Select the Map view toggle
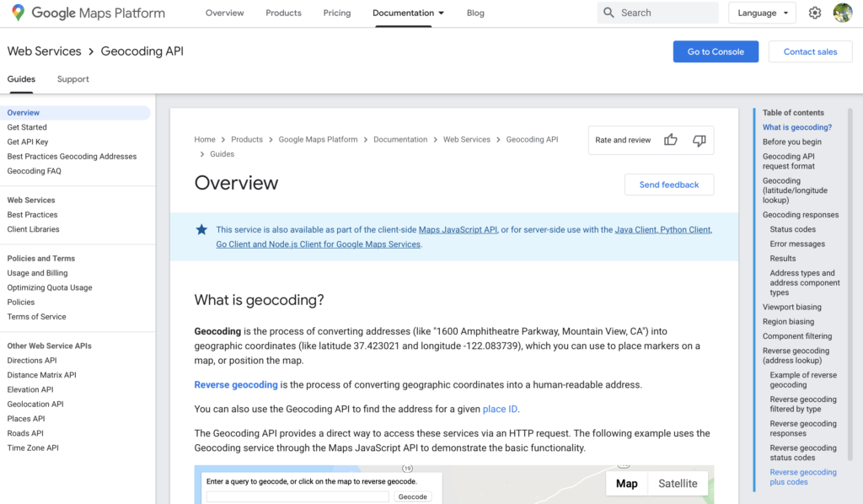Screen dimensions: 863x504 pos(627,483)
